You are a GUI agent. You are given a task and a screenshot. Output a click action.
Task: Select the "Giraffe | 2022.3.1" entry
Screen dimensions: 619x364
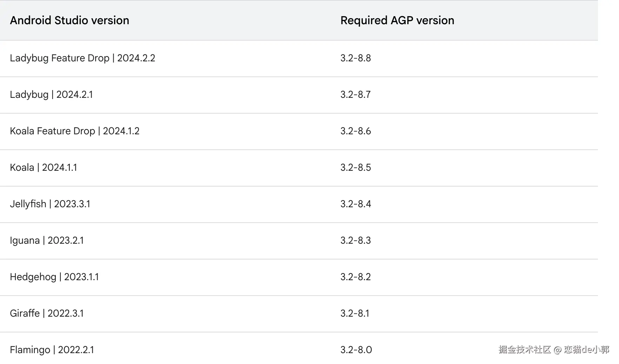click(47, 313)
